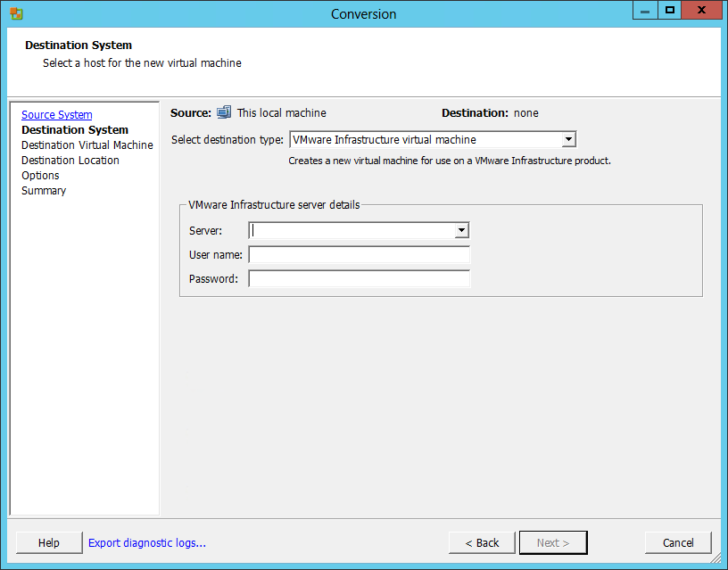The image size is (728, 570).
Task: Focus the Password field
Action: (360, 279)
